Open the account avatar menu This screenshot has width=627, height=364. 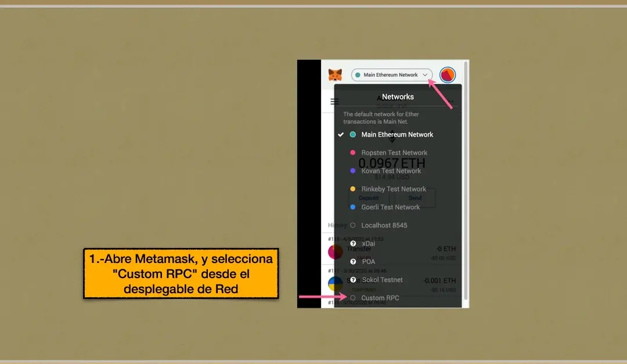(x=448, y=75)
